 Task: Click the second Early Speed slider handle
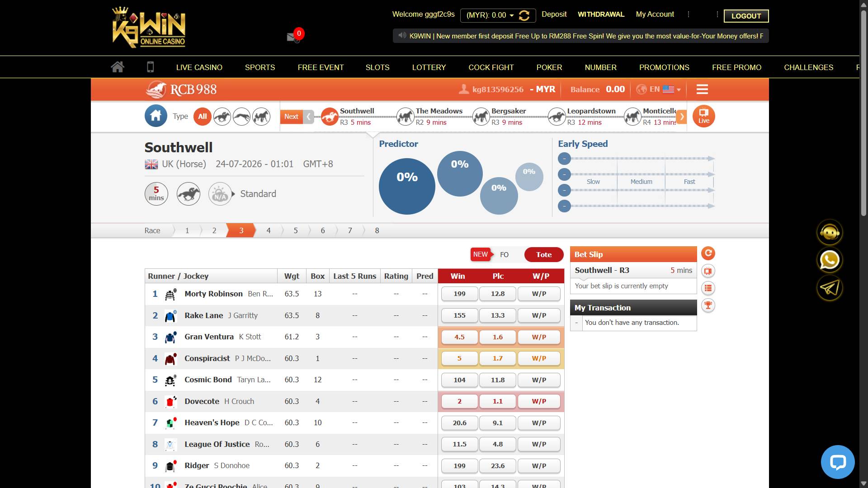click(x=564, y=174)
